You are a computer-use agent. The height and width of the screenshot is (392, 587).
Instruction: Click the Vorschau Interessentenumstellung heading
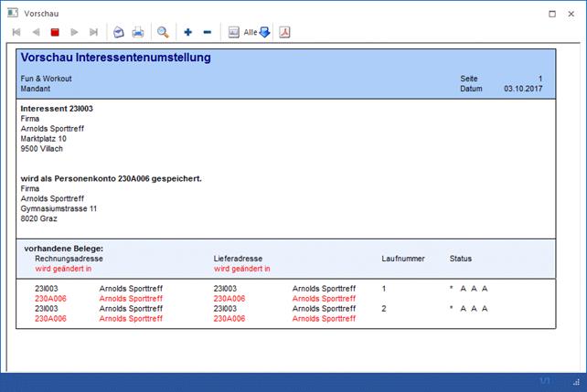coord(115,58)
